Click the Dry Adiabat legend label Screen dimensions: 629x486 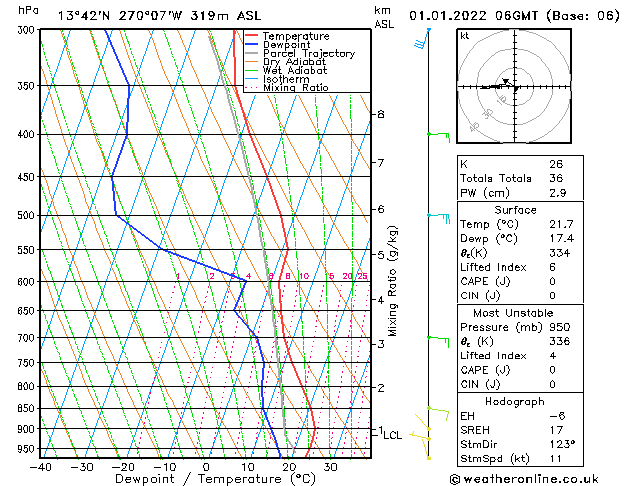coord(294,62)
